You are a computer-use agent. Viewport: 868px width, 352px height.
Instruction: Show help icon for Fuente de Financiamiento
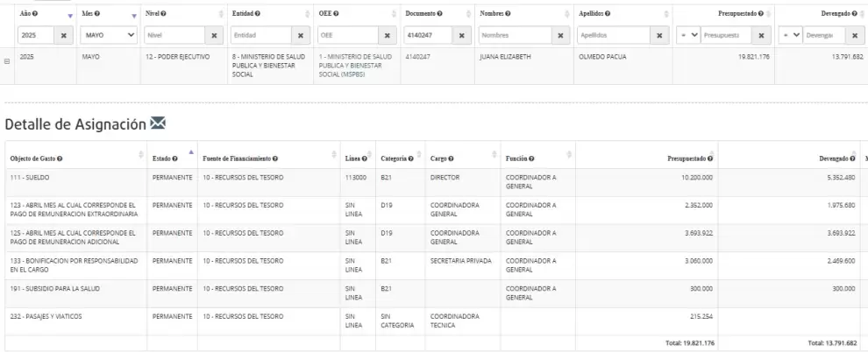click(275, 158)
